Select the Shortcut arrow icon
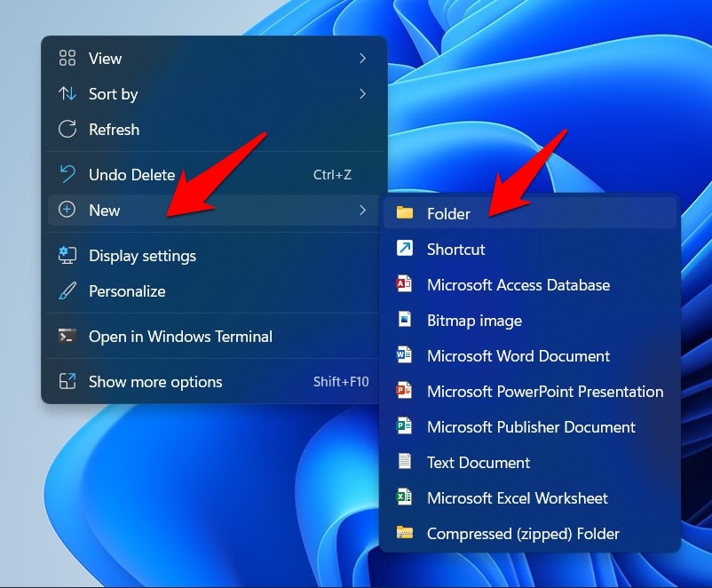Viewport: 712px width, 588px height. [x=407, y=250]
